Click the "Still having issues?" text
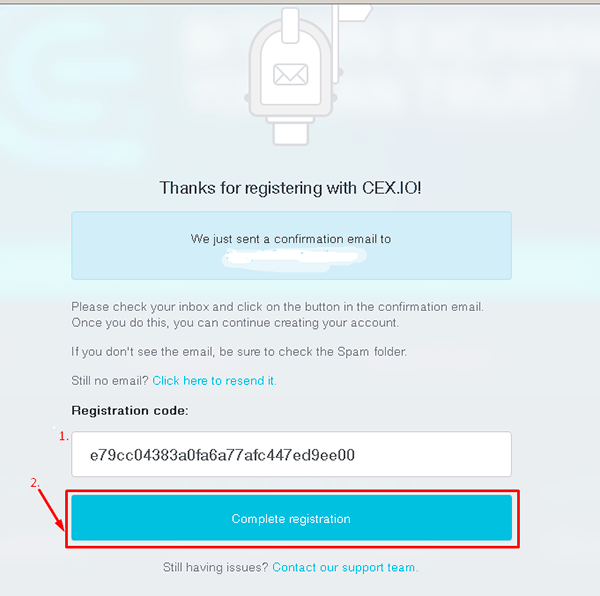This screenshot has width=600, height=596. coord(215,567)
